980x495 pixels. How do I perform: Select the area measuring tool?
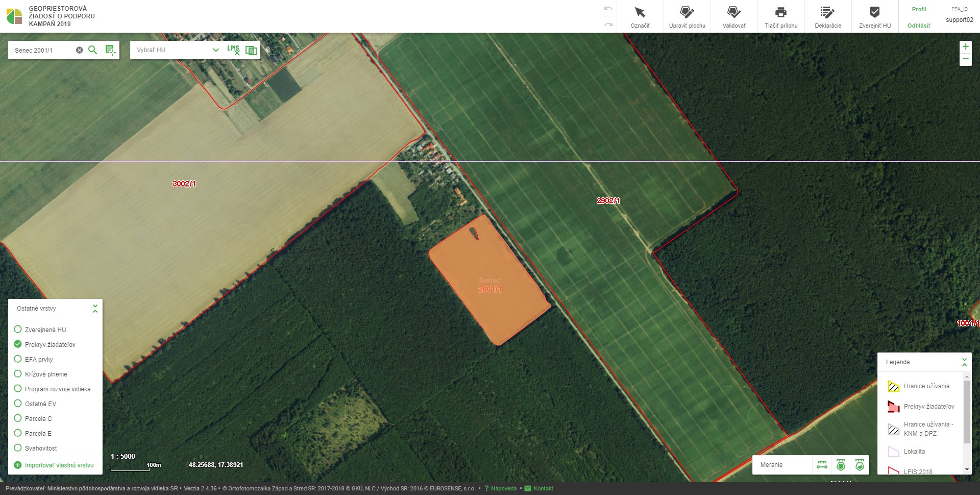(x=841, y=465)
